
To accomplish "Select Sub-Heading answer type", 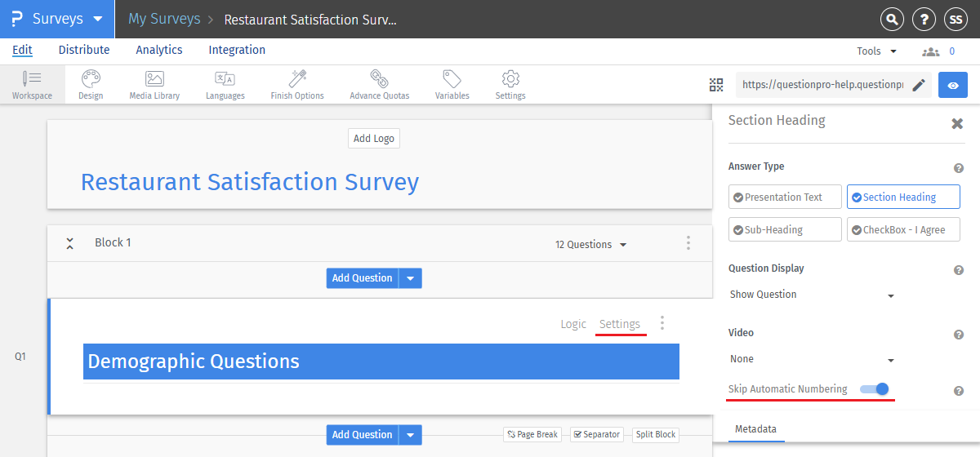I will tap(785, 229).
